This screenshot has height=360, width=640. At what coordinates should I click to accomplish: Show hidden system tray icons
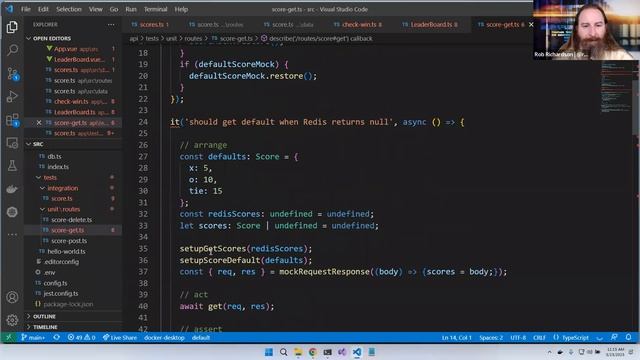(x=549, y=352)
